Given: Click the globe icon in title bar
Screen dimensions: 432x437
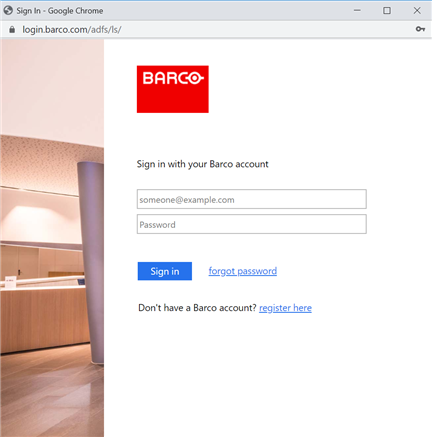Looking at the screenshot, I should [x=8, y=11].
